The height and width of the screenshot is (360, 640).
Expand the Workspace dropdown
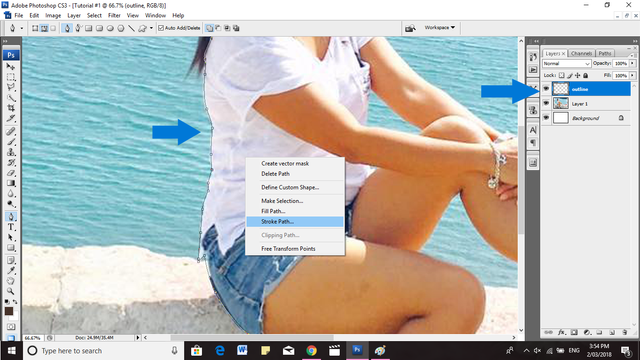440,27
